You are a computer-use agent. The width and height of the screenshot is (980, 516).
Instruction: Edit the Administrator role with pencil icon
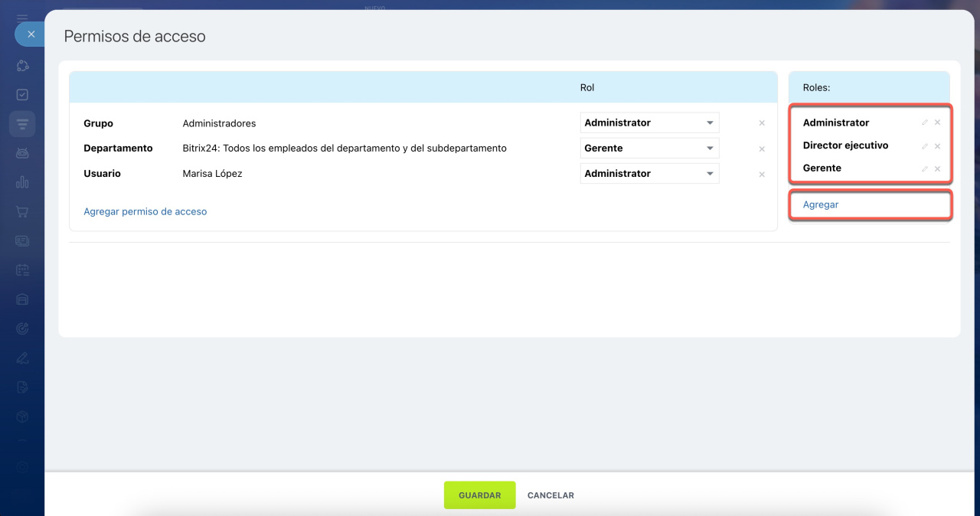tap(924, 122)
